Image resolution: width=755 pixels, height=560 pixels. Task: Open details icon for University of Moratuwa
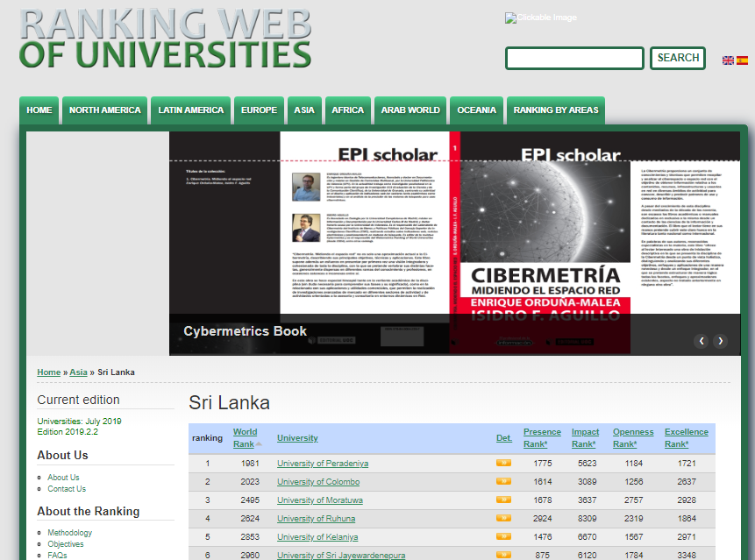tap(503, 500)
